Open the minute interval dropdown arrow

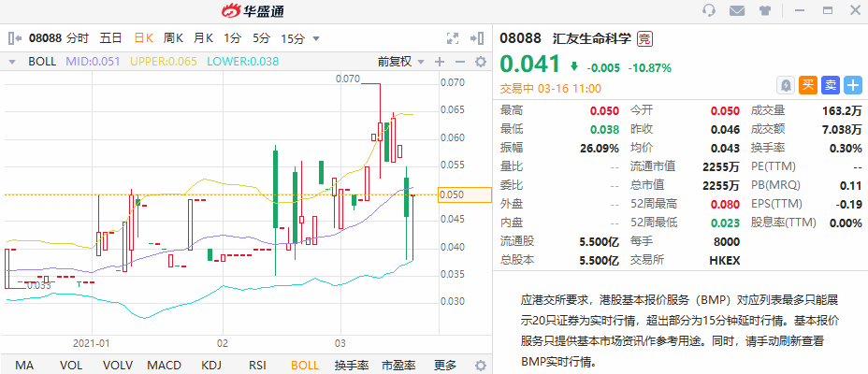(316, 38)
